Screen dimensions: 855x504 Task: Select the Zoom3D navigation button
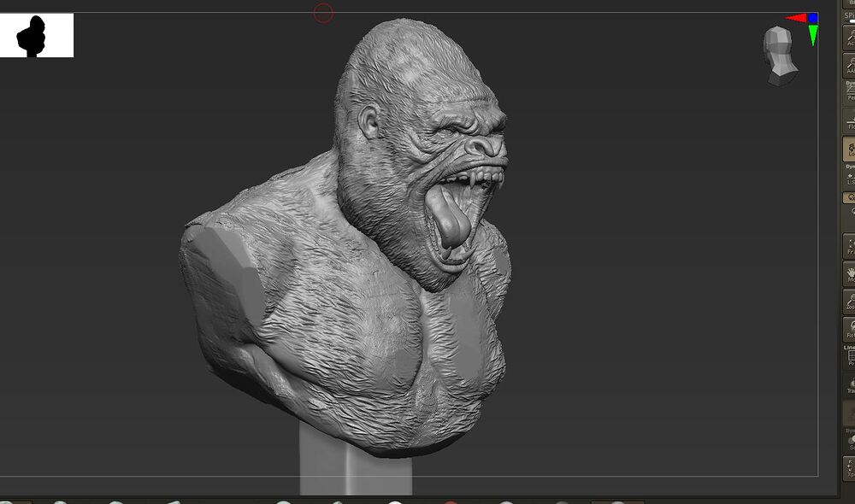(x=850, y=301)
